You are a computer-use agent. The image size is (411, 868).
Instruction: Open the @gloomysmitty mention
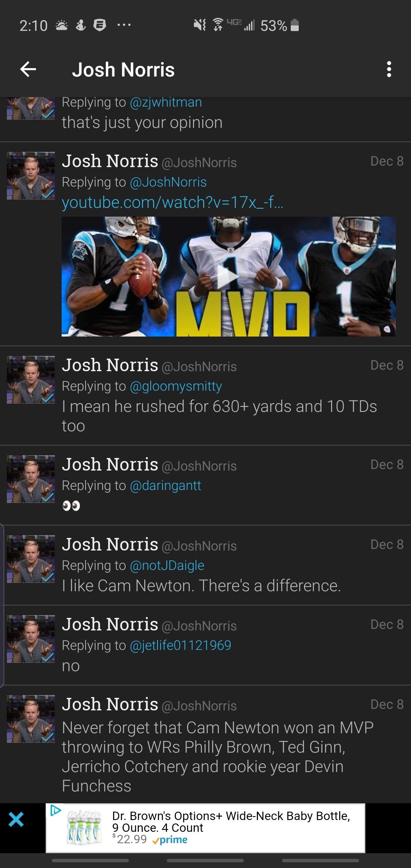click(x=176, y=386)
